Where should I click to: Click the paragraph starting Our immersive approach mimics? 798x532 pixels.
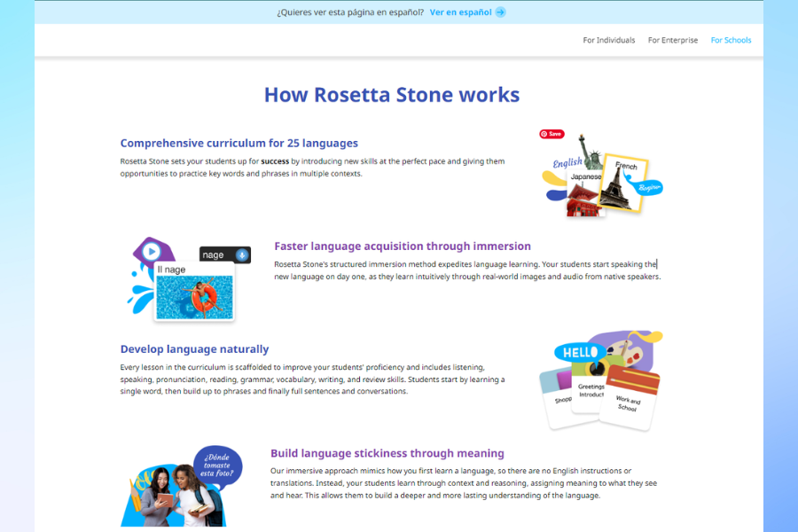point(464,483)
